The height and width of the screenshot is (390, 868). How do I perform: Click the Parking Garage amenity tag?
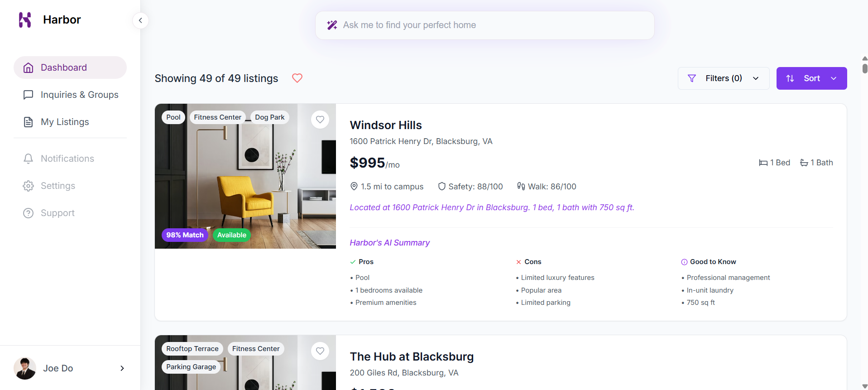pos(191,367)
